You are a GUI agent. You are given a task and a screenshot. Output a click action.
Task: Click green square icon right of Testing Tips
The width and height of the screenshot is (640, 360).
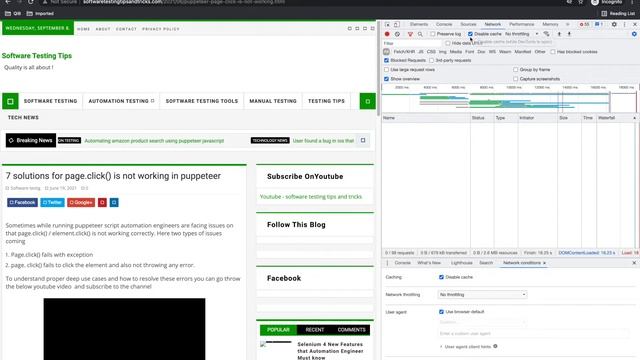(367, 101)
